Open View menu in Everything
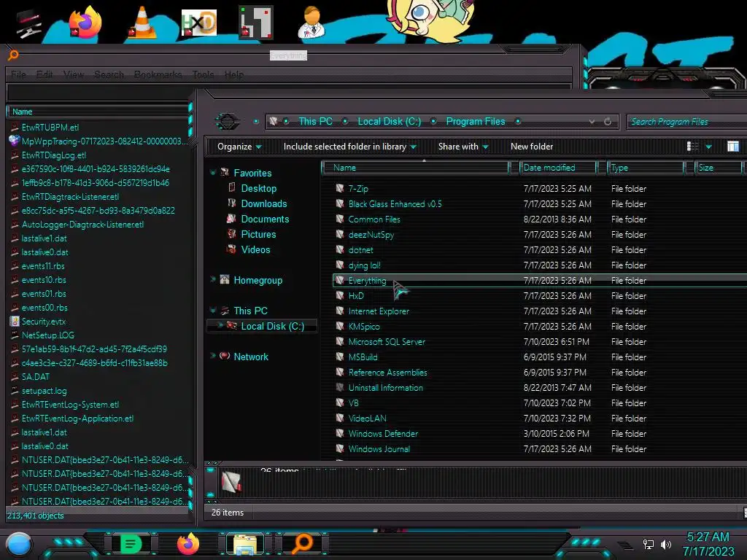Screen dimensions: 747x560 point(74,74)
